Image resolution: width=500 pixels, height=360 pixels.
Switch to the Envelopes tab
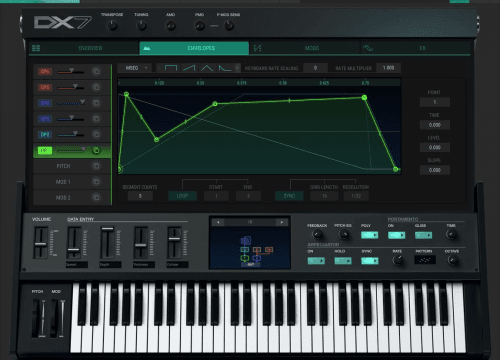click(194, 48)
